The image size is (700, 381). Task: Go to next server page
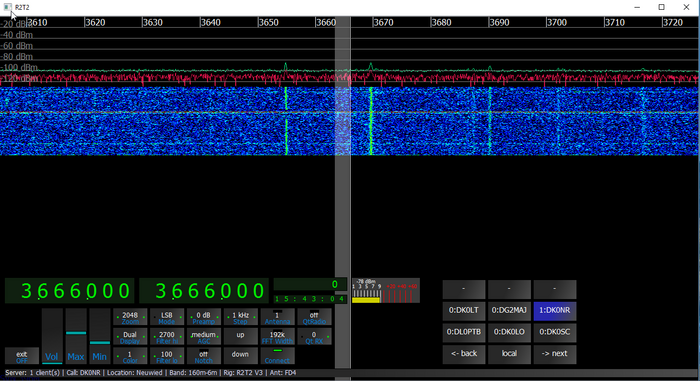(x=554, y=354)
